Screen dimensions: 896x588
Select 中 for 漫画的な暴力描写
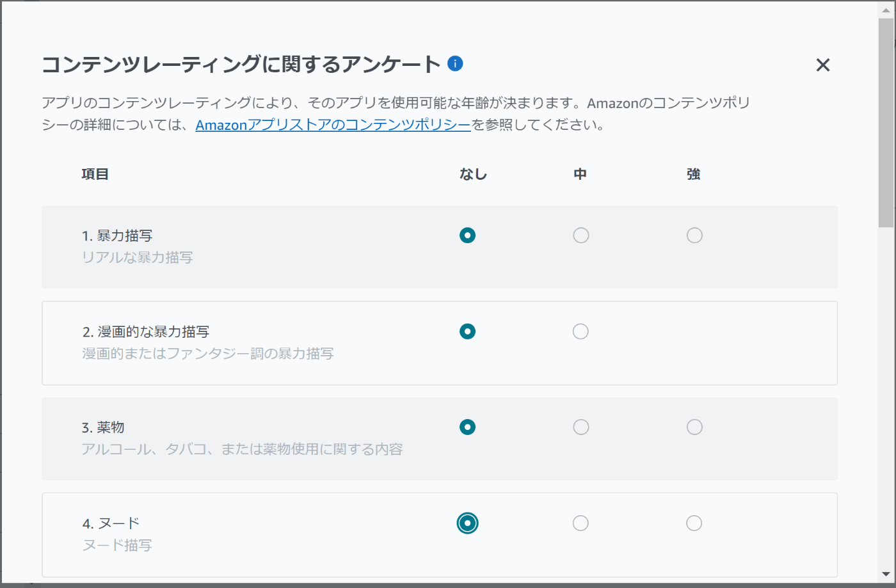(x=580, y=331)
